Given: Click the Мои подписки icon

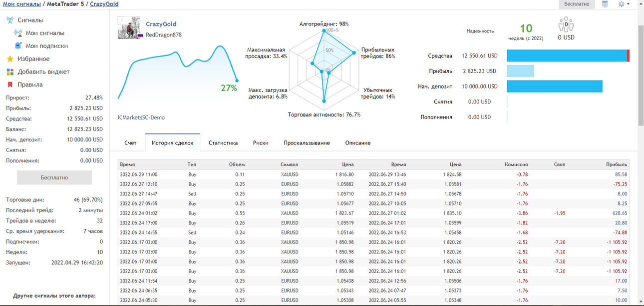Looking at the screenshot, I should [18, 46].
